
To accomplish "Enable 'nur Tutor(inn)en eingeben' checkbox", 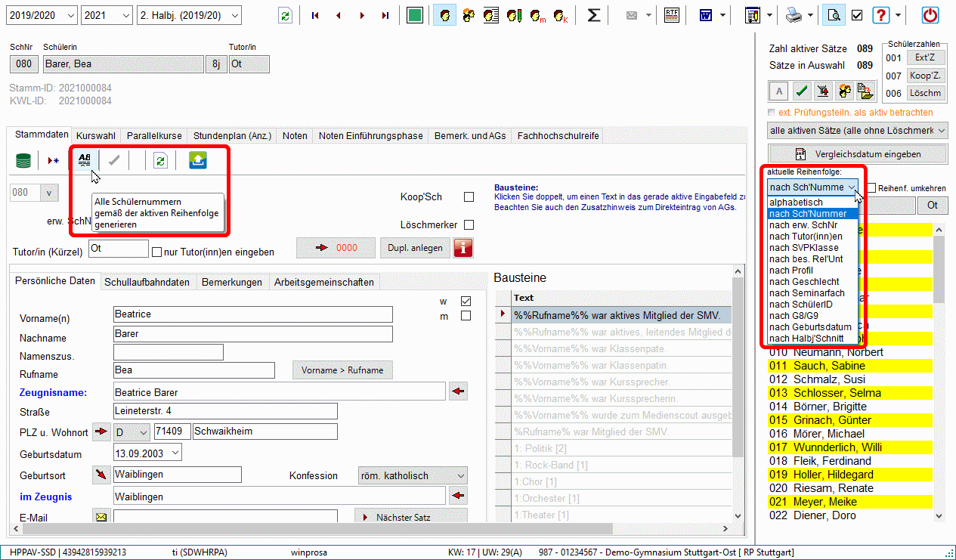I will click(x=157, y=252).
